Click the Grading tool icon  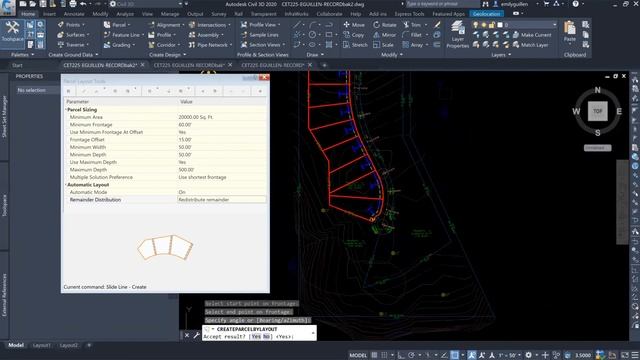(107, 44)
